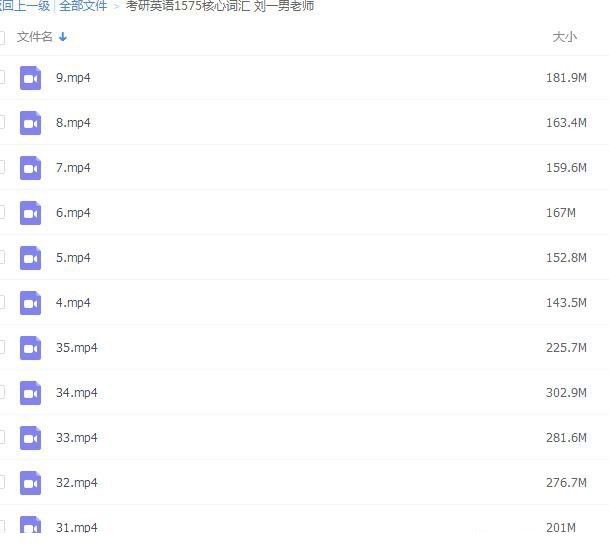Tick the checkbox for 5.mp4
Viewport: 609px width, 556px height.
pos(2,257)
